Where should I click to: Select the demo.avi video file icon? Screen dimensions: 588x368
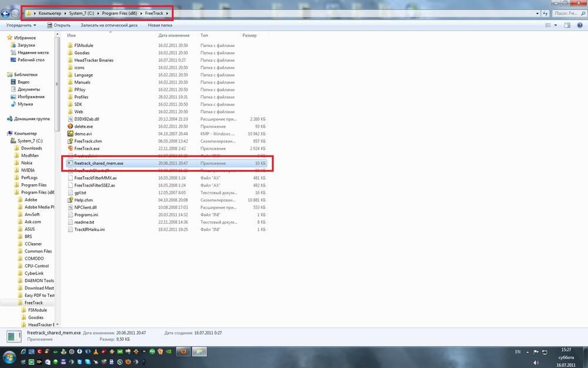click(x=70, y=134)
